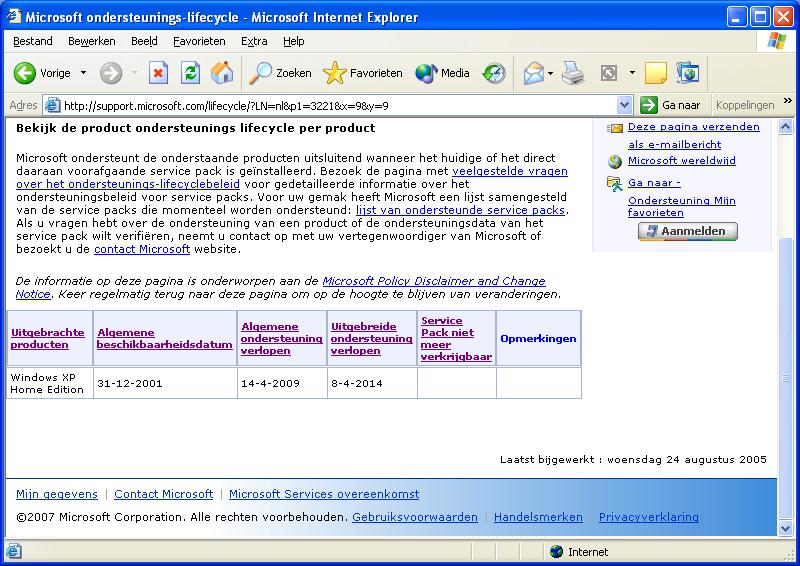The image size is (800, 566).
Task: Click the IE icon in title bar
Action: point(13,16)
